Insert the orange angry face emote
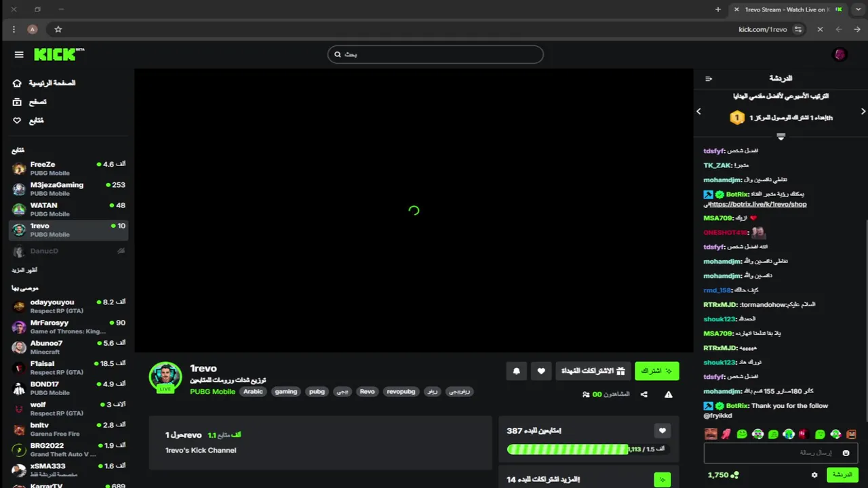The image size is (868, 488). (x=851, y=434)
